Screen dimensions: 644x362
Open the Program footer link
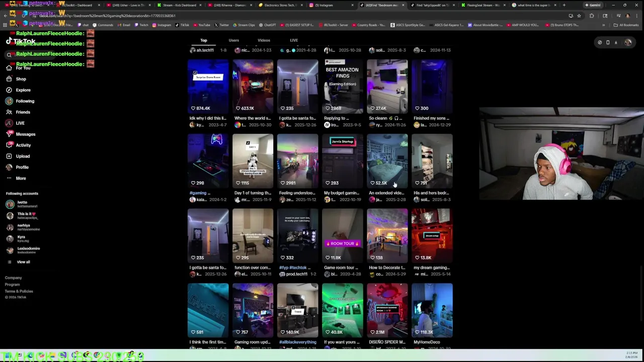[x=13, y=285]
